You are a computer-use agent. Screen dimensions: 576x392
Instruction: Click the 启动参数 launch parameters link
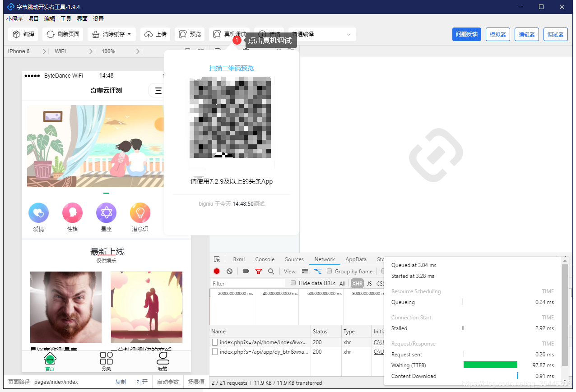point(167,382)
